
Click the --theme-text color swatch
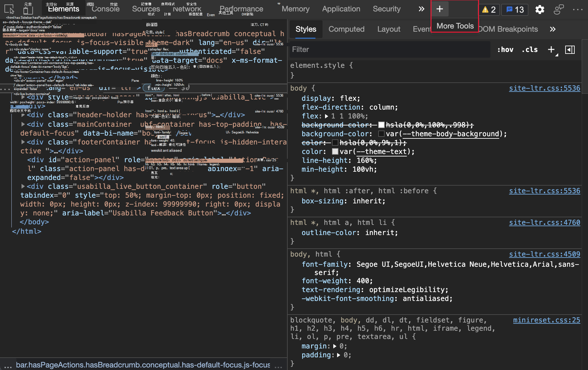pos(335,151)
